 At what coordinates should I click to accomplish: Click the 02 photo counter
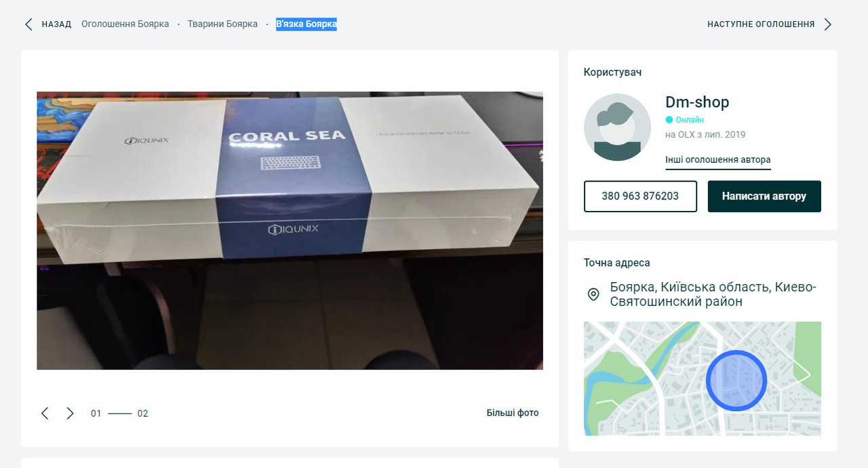tap(142, 413)
